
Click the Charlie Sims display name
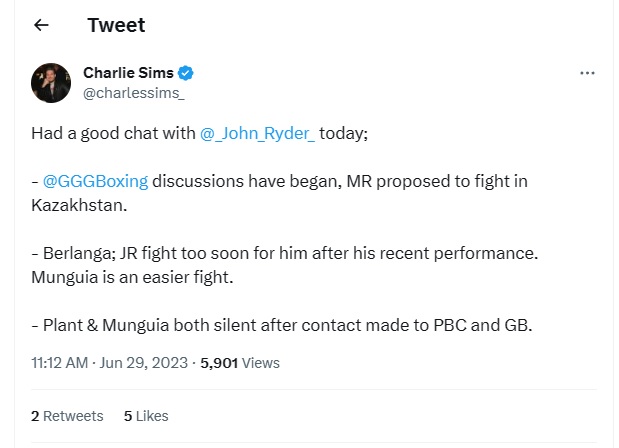coord(128,73)
